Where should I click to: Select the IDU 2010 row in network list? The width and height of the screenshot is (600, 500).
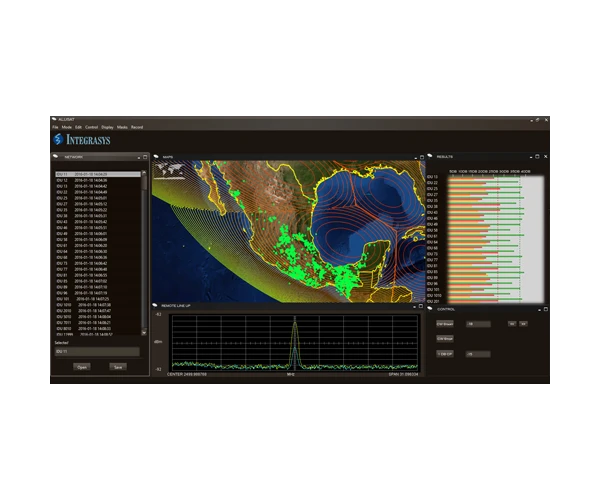tap(98, 311)
